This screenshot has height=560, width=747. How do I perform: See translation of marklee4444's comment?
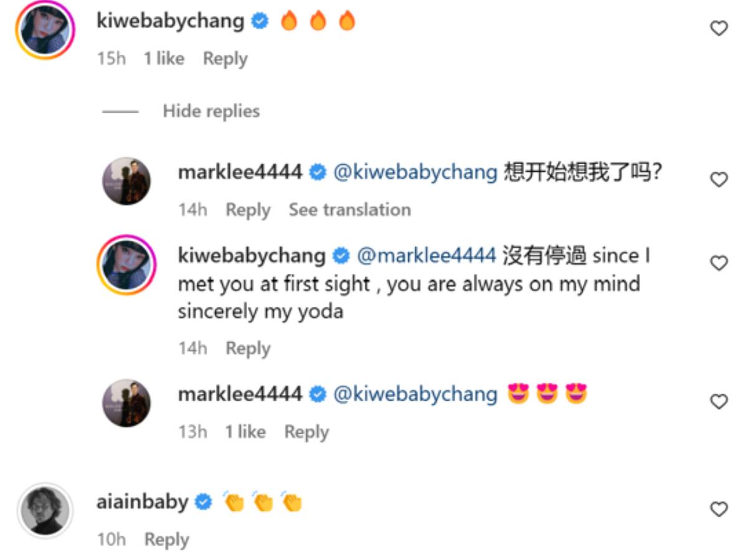(x=350, y=210)
